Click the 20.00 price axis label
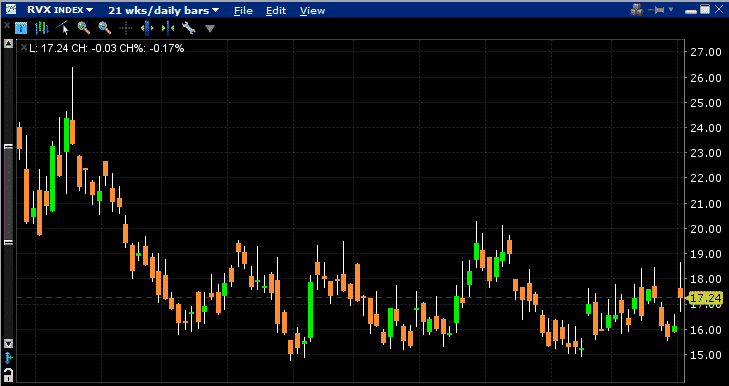 pos(706,228)
